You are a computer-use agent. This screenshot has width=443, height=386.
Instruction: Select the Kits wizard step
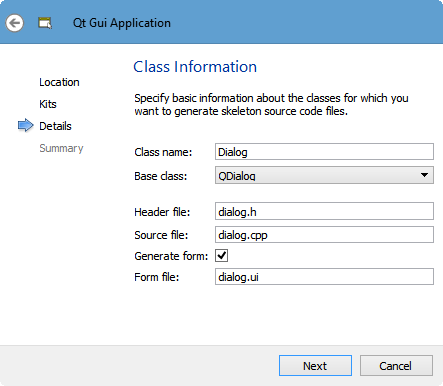click(48, 104)
